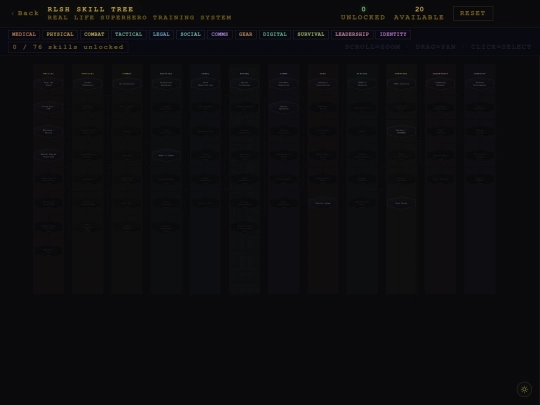The width and height of the screenshot is (540, 405).
Task: Select the PHYSICAL category tab
Action: [x=60, y=34]
